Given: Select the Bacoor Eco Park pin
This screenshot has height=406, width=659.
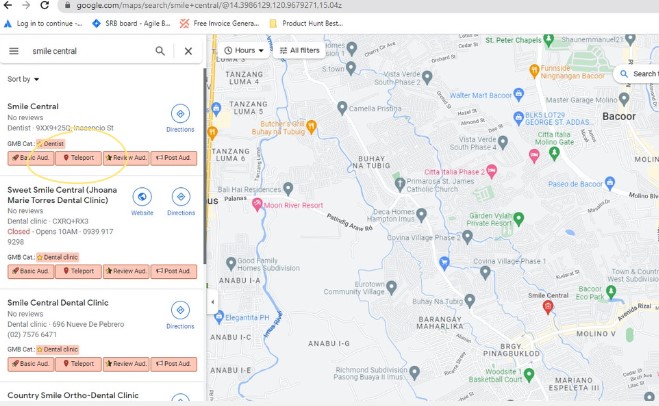Looking at the screenshot, I should point(611,291).
